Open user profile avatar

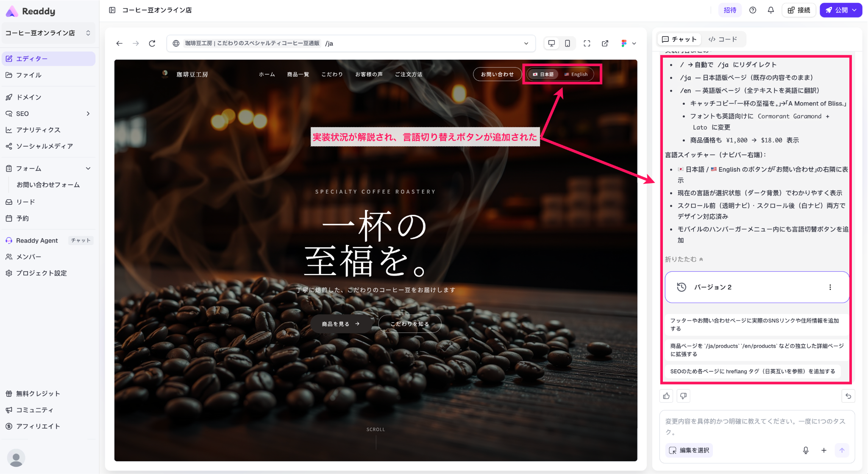[x=16, y=458]
